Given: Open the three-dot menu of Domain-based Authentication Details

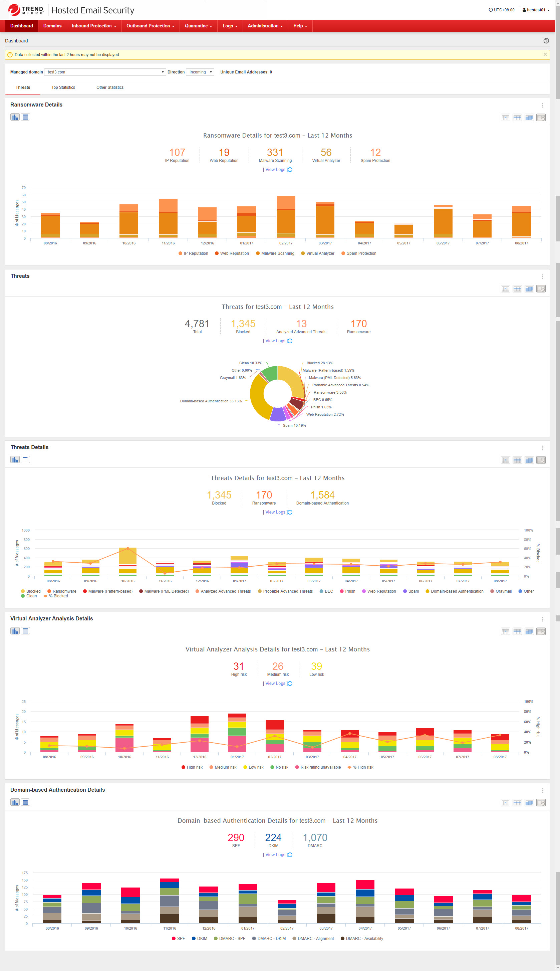Looking at the screenshot, I should (542, 790).
